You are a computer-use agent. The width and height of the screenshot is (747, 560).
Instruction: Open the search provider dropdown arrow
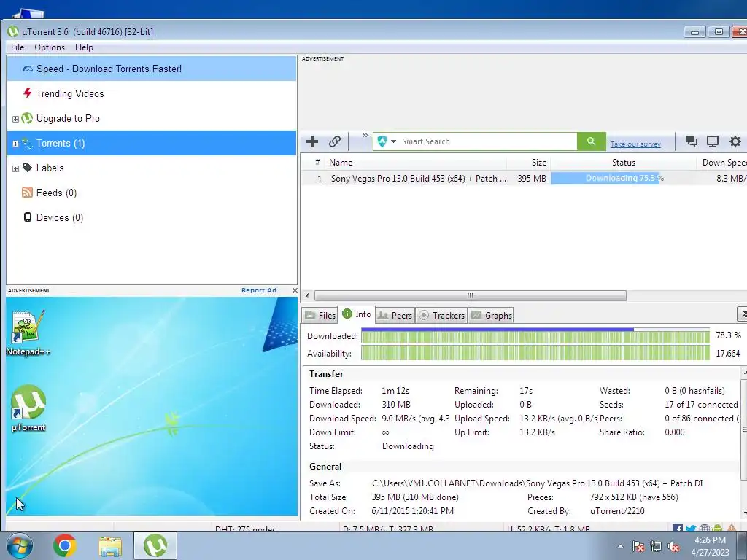click(393, 141)
